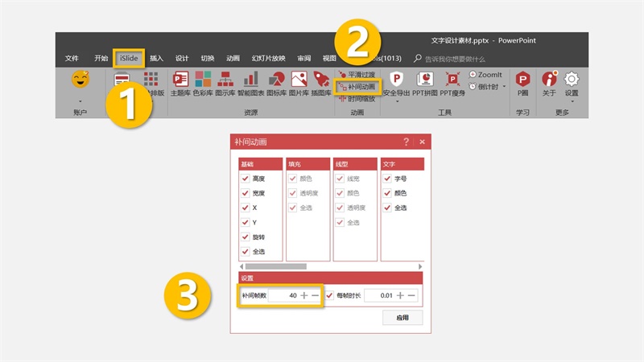Toggle the 旋转 rotation checkbox
The image size is (644, 362).
[x=246, y=237]
